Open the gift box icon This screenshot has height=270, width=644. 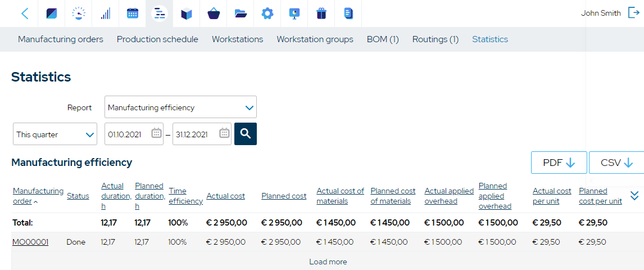pyautogui.click(x=321, y=13)
